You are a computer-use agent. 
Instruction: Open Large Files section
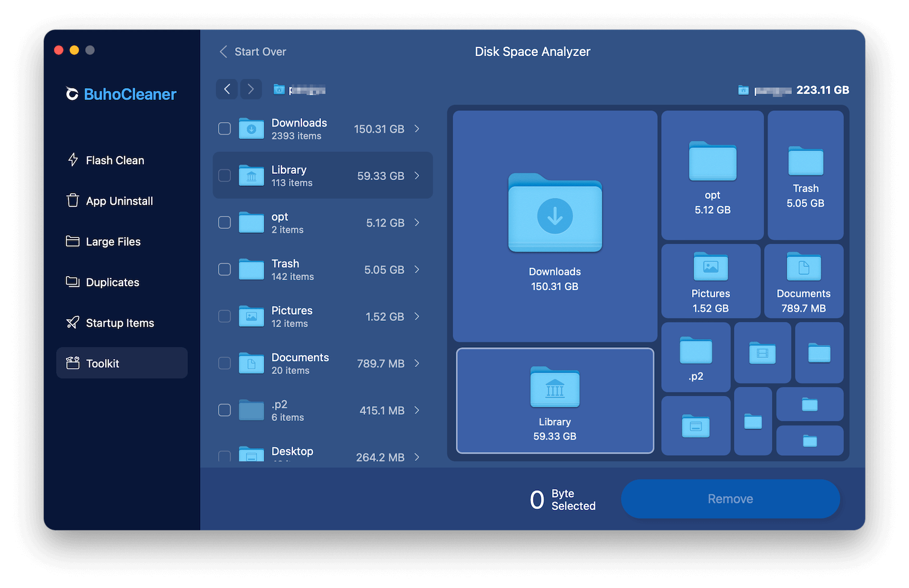pyautogui.click(x=122, y=241)
